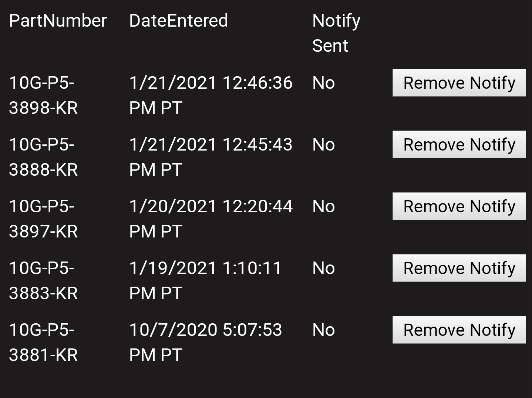This screenshot has height=398, width=532.
Task: Select part number 10G-P5-3897-KR text
Action: pos(43,219)
